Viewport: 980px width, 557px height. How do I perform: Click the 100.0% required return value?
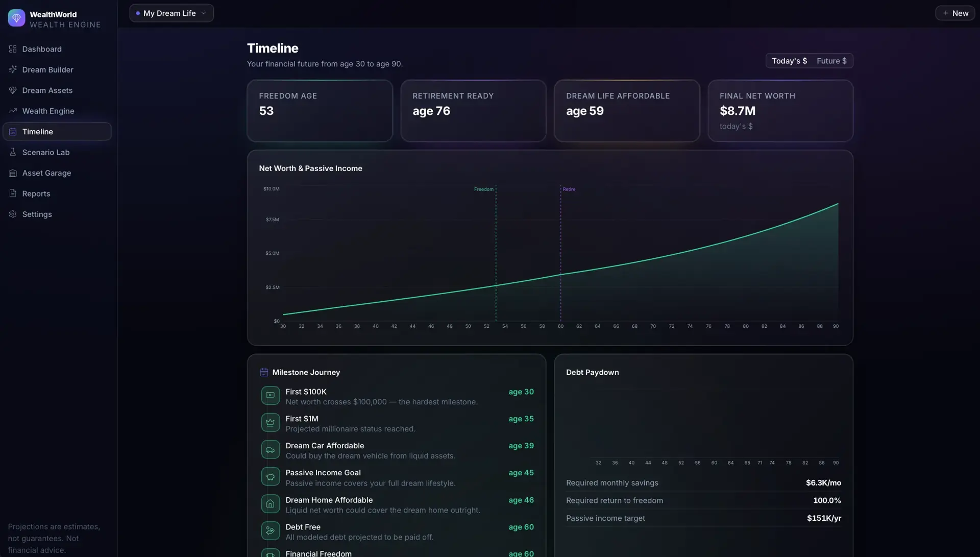click(x=827, y=501)
